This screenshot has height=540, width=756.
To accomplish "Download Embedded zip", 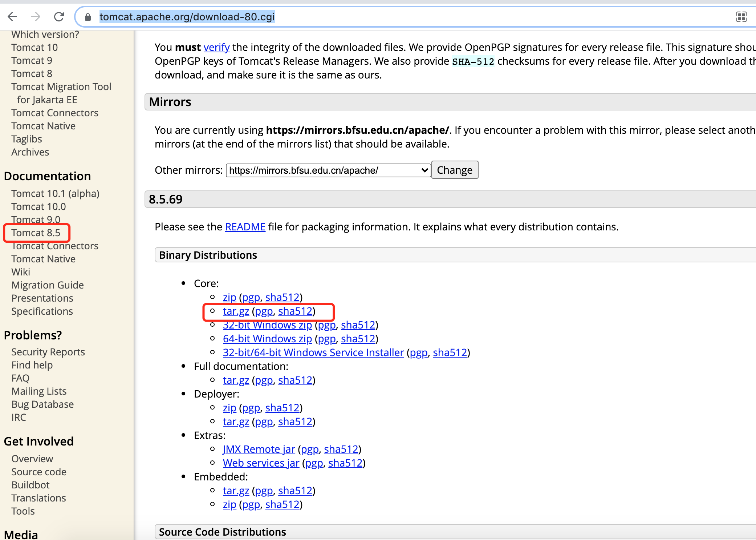I will [x=229, y=504].
